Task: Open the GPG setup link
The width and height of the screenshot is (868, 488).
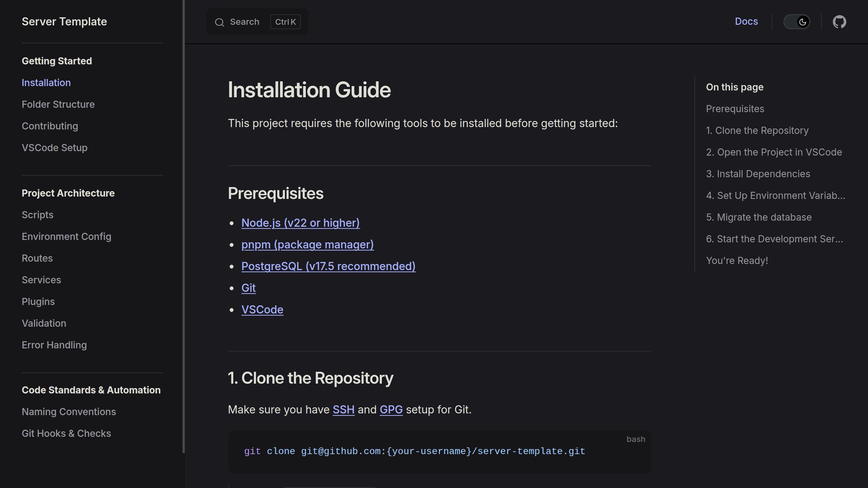Action: (391, 410)
